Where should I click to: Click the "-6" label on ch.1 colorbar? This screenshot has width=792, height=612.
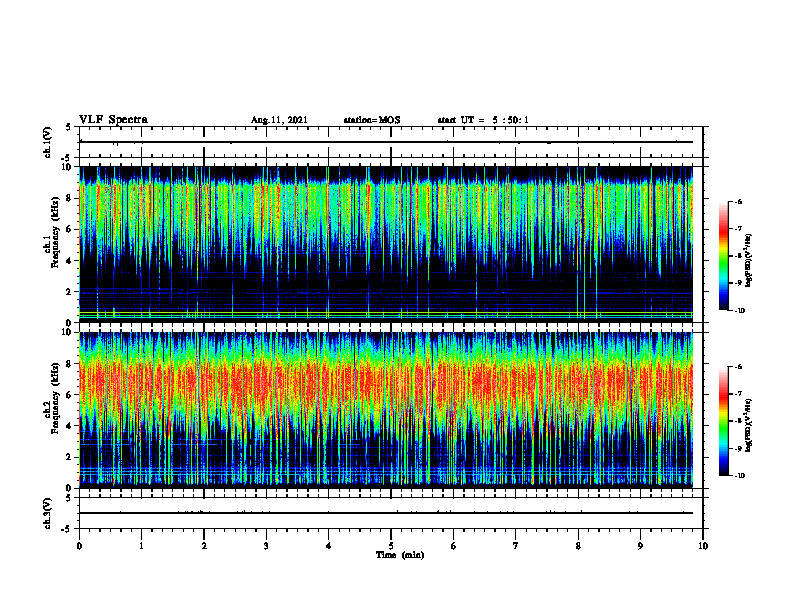[738, 202]
